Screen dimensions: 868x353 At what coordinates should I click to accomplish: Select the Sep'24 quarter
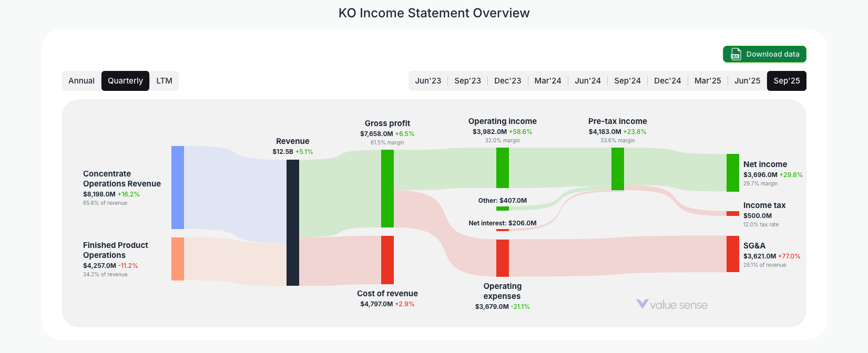627,80
